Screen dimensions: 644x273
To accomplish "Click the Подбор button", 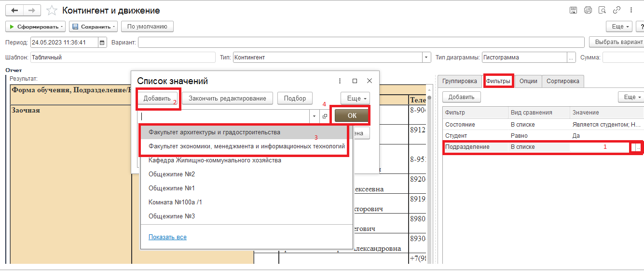I will (295, 99).
